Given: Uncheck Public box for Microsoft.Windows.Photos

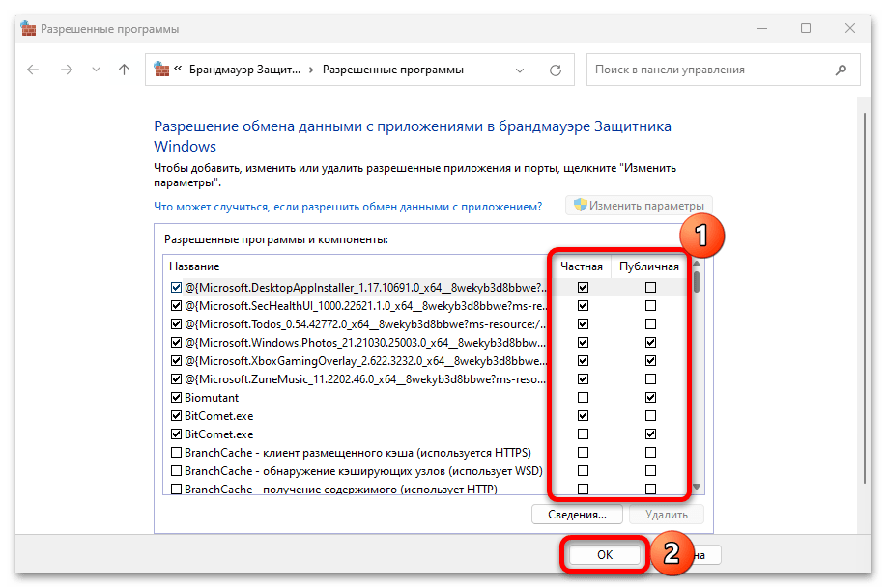Looking at the screenshot, I should [x=651, y=343].
